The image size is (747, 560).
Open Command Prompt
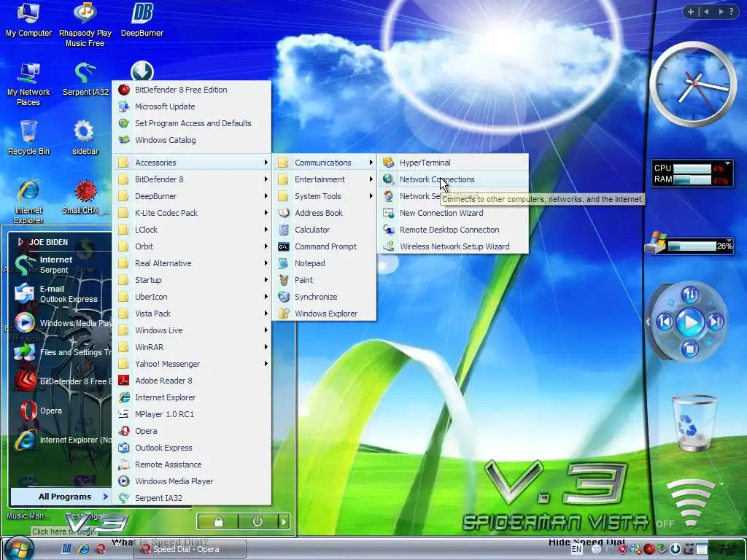324,246
